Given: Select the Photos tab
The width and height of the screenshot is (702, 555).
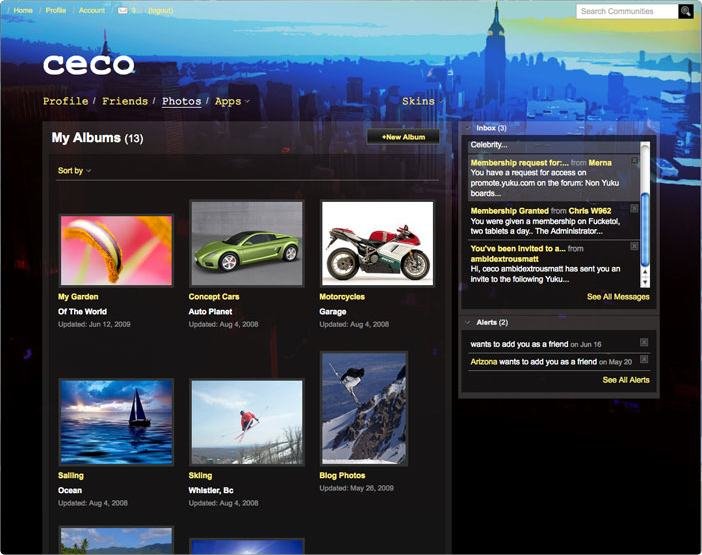Looking at the screenshot, I should (181, 101).
